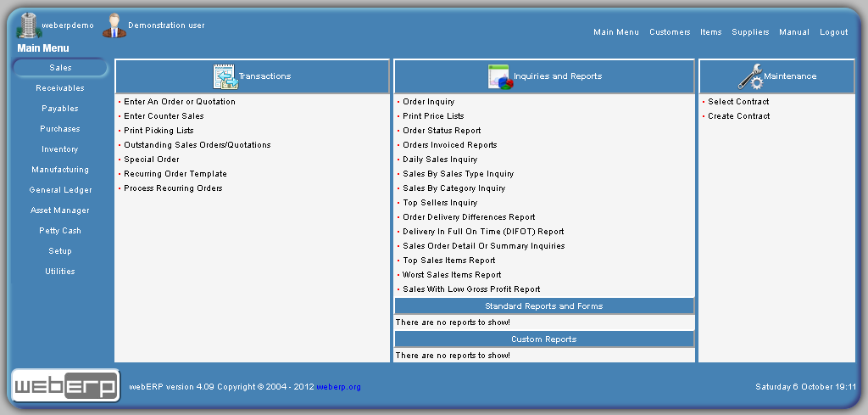Open Enter An Order or Quotation

(x=180, y=102)
